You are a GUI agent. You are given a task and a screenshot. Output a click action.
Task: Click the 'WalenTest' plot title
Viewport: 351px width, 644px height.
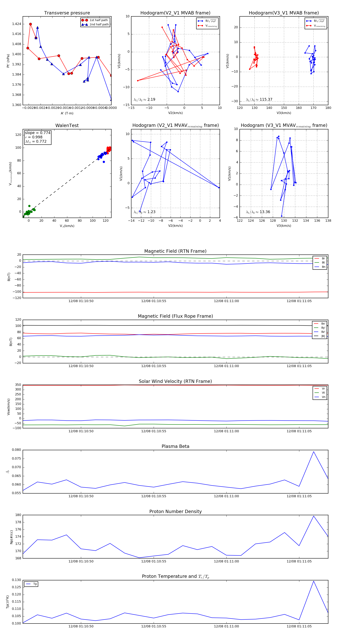click(x=67, y=125)
